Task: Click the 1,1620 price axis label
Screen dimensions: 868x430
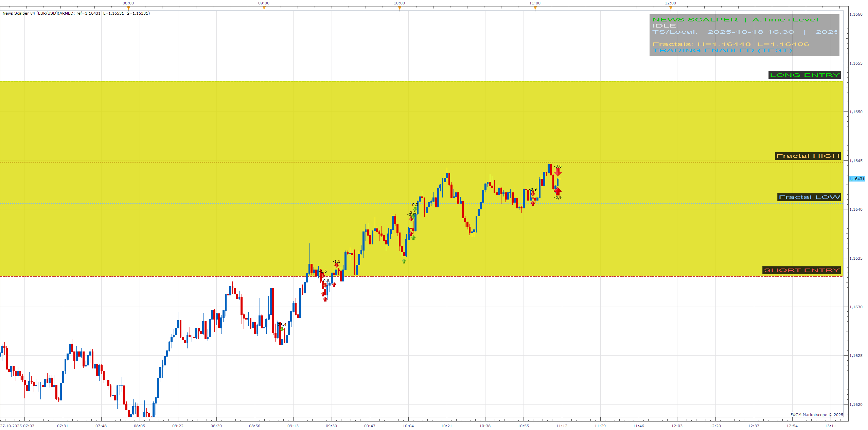Action: 856,405
